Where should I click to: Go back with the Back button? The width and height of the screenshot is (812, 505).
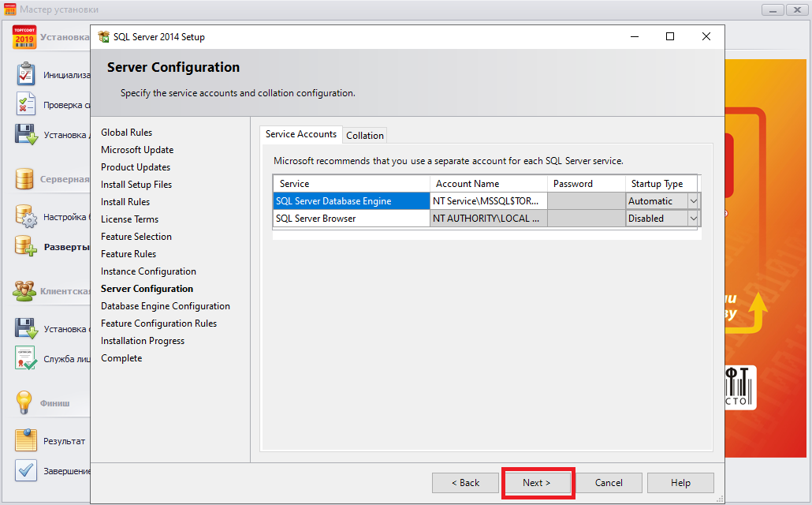[x=465, y=483]
